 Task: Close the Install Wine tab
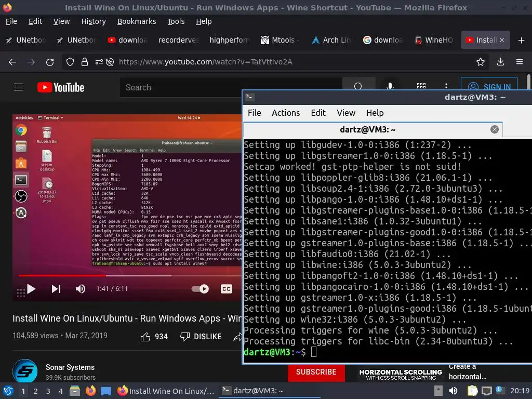[x=502, y=40]
